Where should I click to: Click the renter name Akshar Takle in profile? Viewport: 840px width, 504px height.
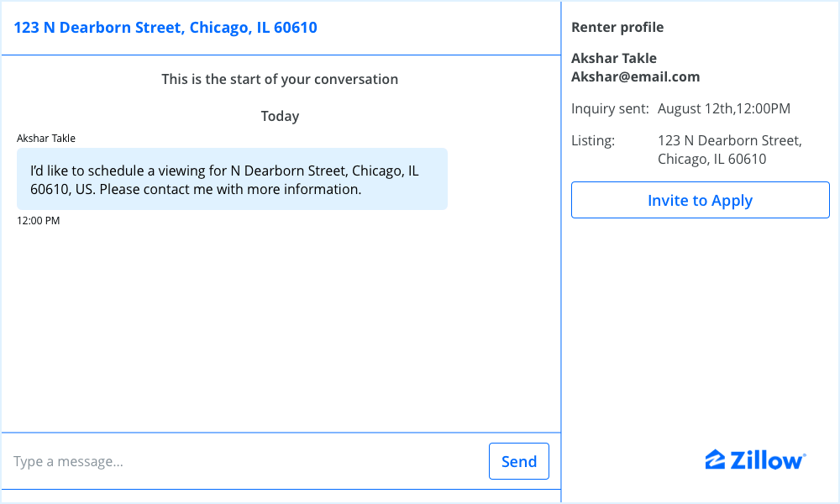614,58
